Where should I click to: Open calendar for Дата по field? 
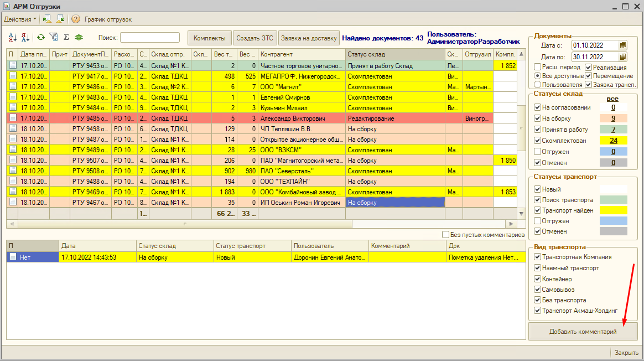(622, 56)
